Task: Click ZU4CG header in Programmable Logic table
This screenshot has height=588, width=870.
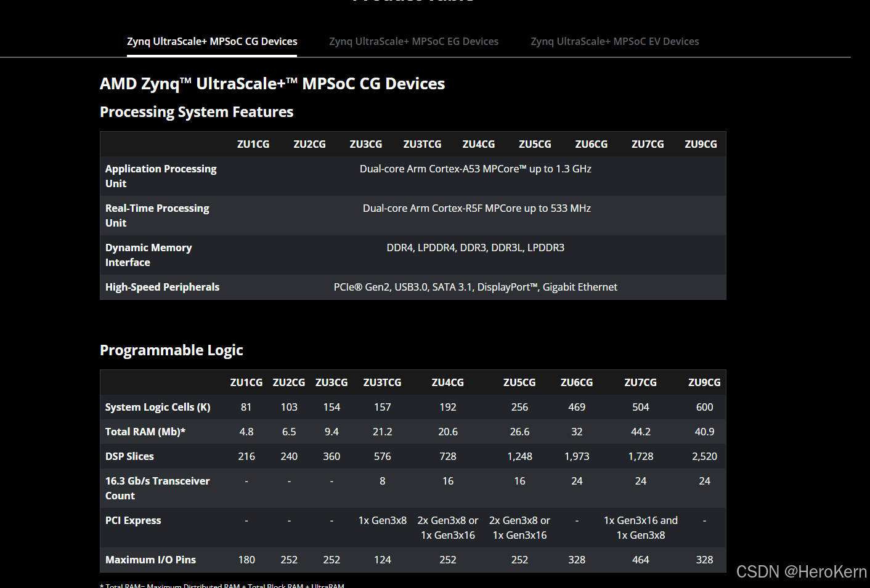Action: tap(448, 382)
